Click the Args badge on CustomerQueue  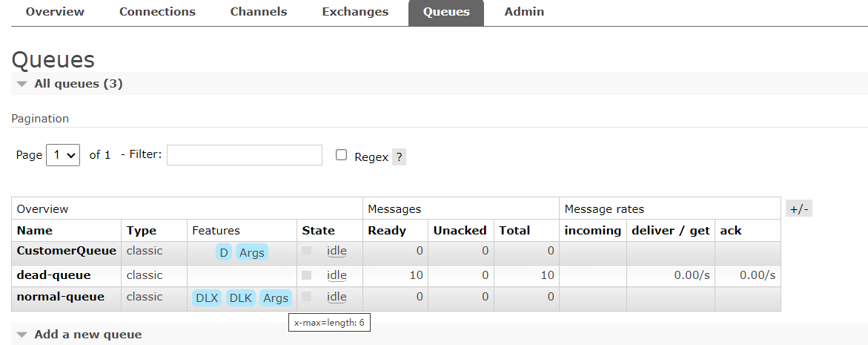point(252,253)
